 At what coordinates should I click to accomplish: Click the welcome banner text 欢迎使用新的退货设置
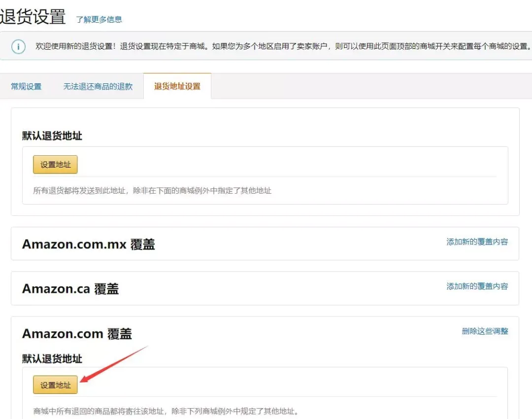click(x=73, y=46)
